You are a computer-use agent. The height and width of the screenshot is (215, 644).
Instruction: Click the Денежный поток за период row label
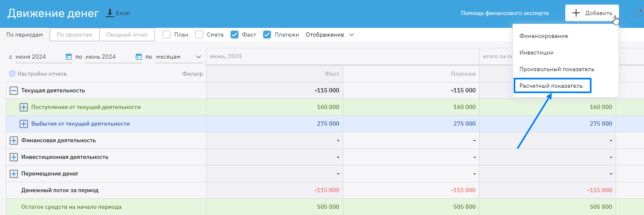click(60, 190)
